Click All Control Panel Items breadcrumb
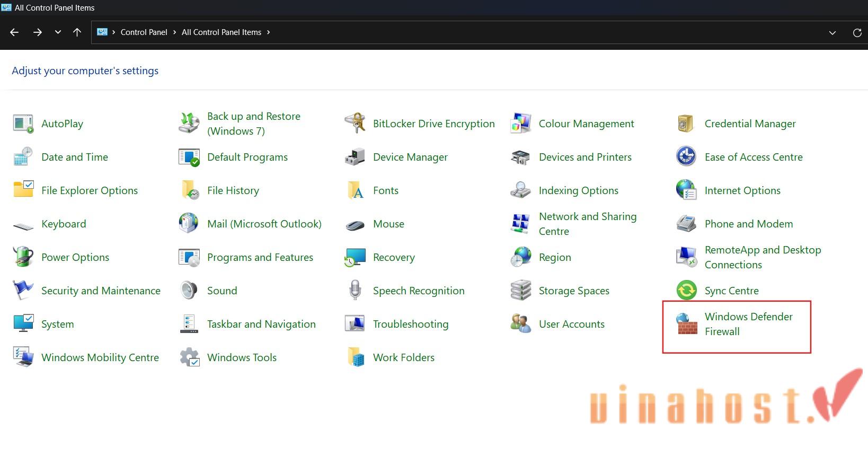The image size is (868, 473). 222,32
